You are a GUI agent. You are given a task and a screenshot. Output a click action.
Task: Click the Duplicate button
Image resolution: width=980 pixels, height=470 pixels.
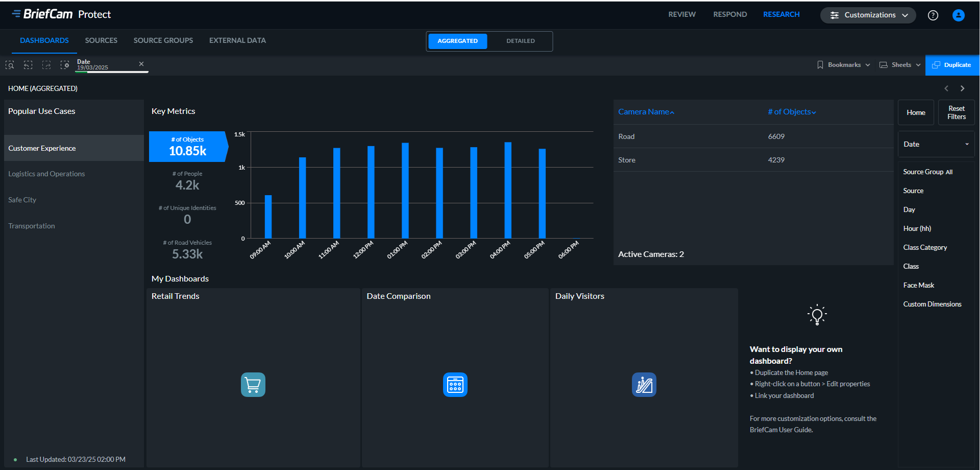pyautogui.click(x=952, y=65)
